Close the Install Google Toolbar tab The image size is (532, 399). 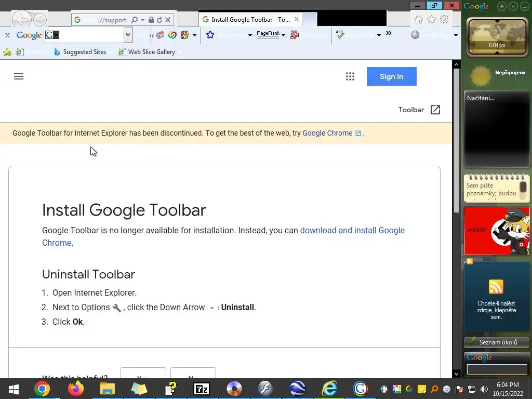click(297, 19)
